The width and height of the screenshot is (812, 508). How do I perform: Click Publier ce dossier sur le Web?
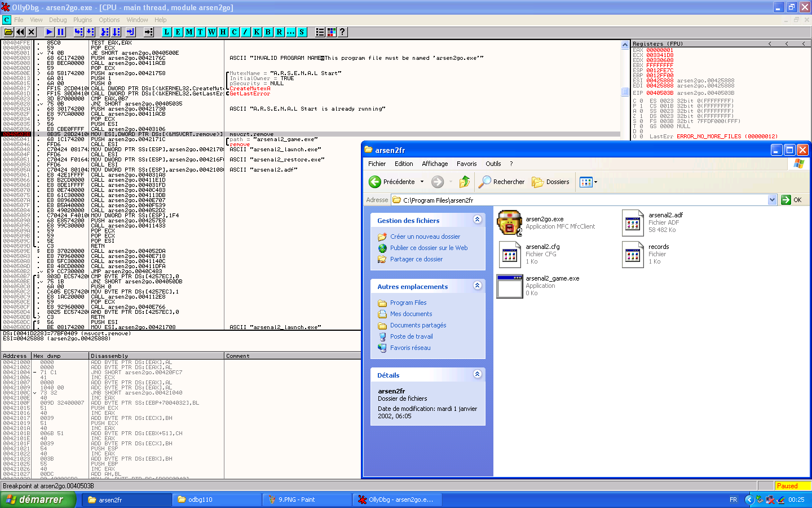coord(429,248)
